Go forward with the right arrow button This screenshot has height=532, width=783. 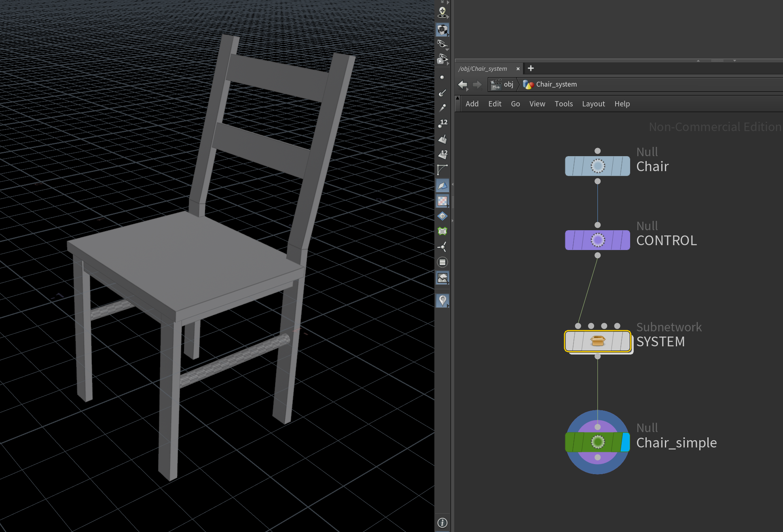tap(477, 85)
